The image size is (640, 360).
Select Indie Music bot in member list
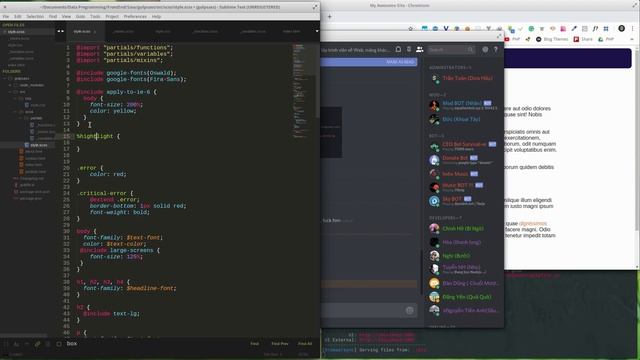464,173
